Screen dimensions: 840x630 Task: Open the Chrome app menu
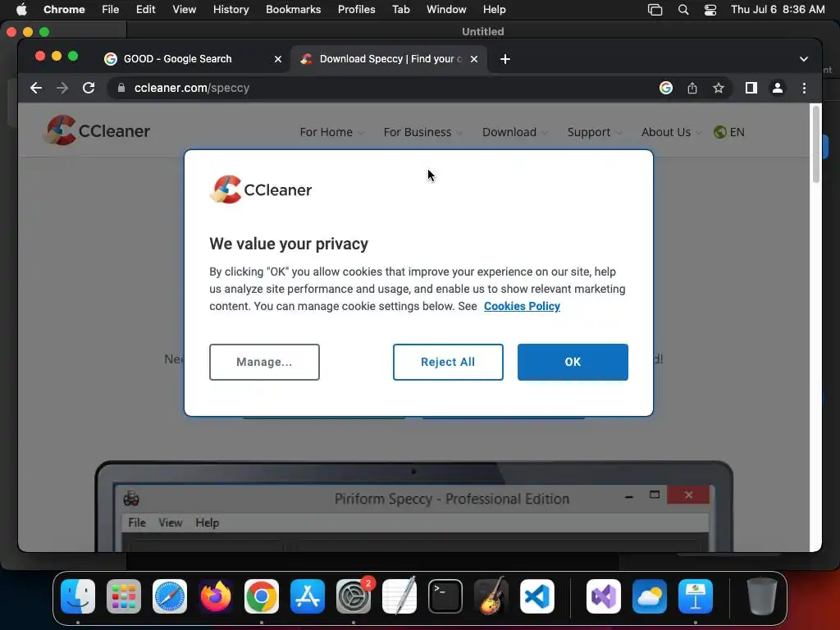point(64,9)
